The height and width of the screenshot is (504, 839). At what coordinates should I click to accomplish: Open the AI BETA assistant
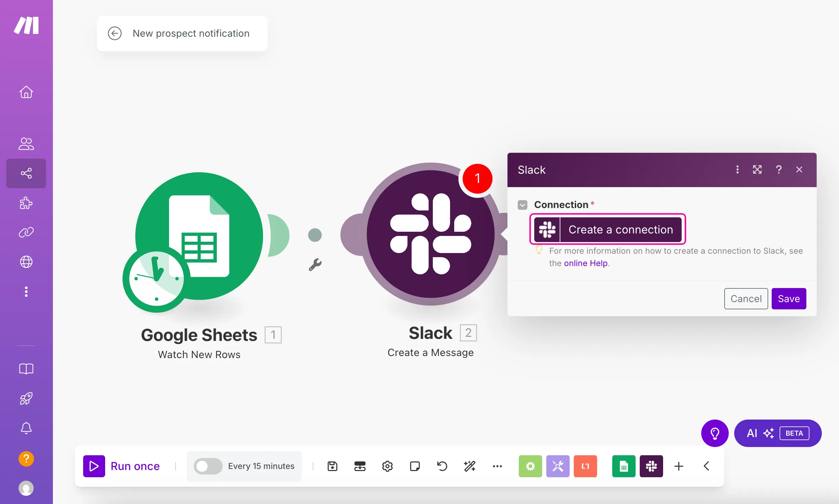coord(778,433)
